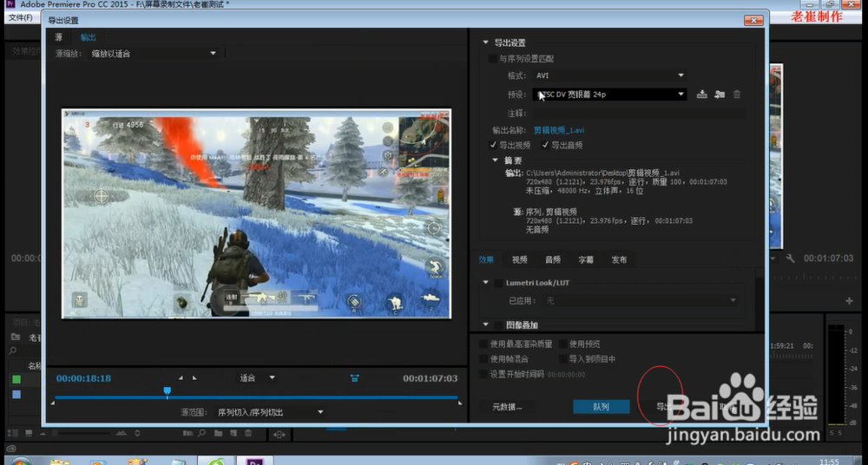Select the 发布 tab

click(x=619, y=259)
